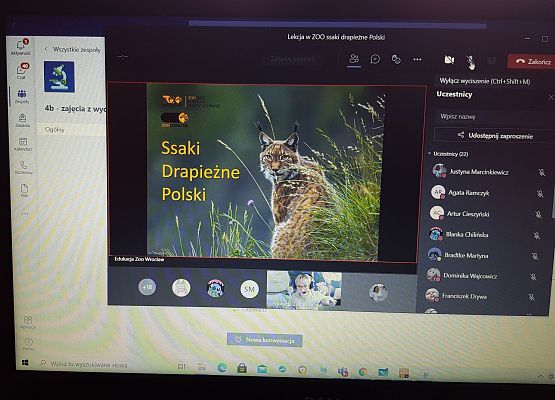Open more apps ellipsis in Teams sidebar
The image size is (555, 400).
click(x=25, y=213)
